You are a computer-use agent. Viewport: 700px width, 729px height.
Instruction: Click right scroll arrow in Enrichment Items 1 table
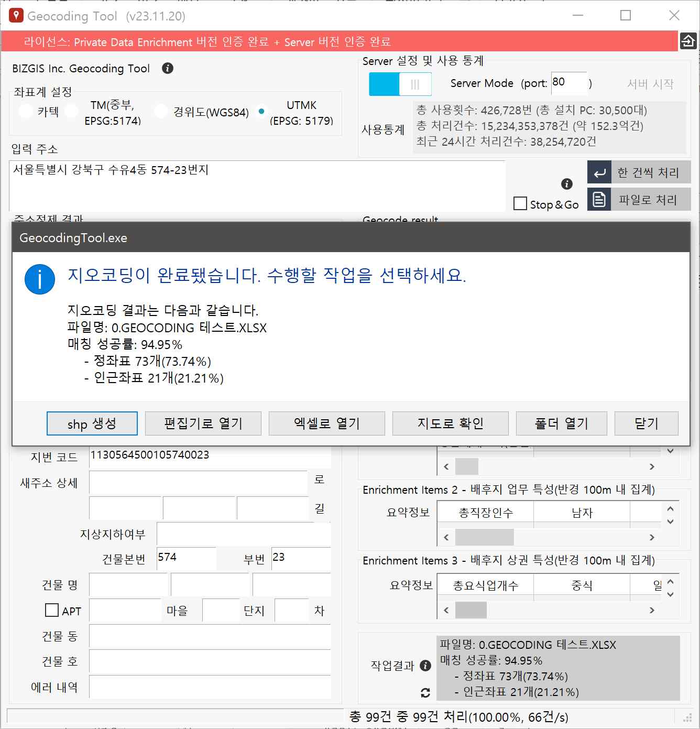point(652,466)
